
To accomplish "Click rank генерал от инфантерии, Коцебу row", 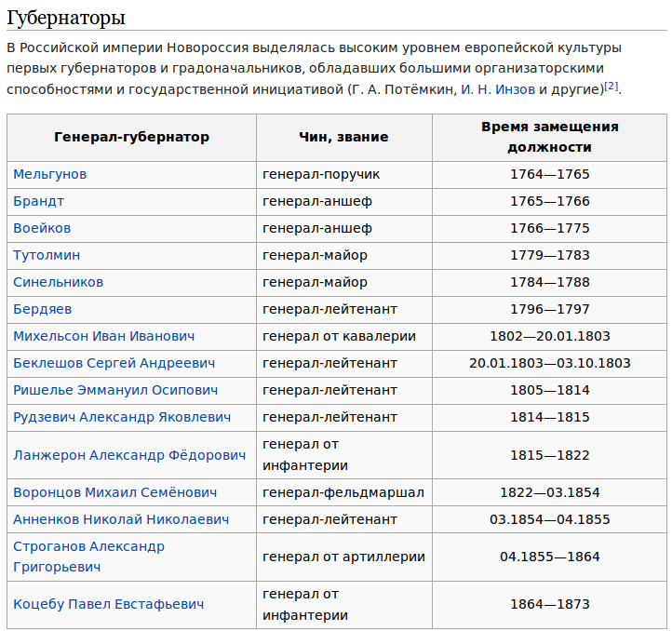I will click(x=305, y=604).
